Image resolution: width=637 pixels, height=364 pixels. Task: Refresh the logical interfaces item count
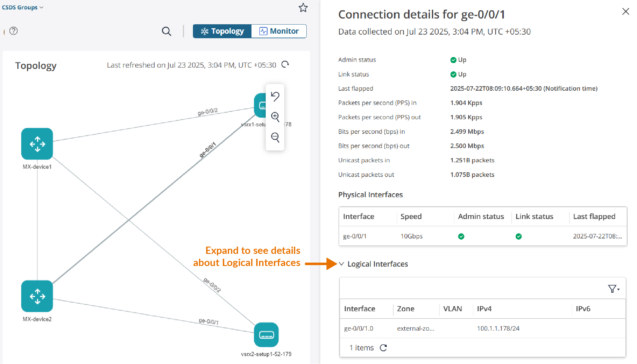383,348
